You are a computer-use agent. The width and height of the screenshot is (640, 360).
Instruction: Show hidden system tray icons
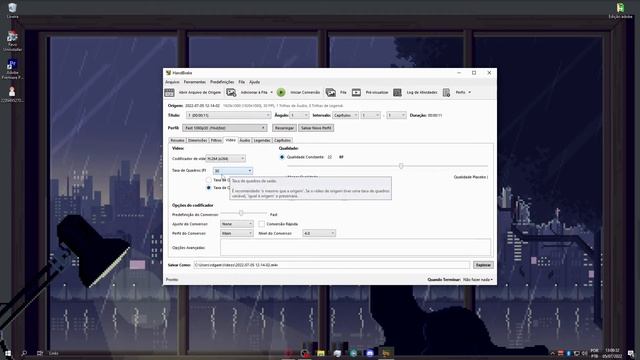(x=552, y=353)
